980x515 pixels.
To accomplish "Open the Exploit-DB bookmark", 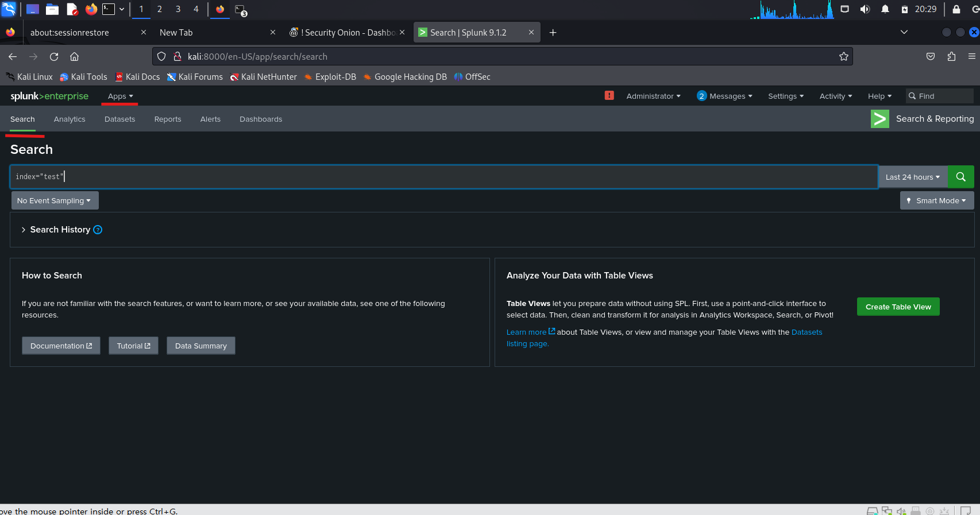I will 330,77.
